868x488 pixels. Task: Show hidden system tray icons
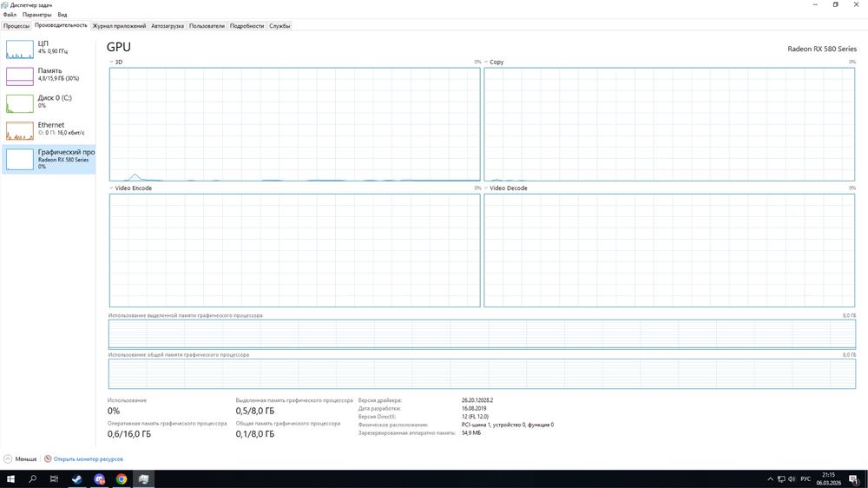770,479
